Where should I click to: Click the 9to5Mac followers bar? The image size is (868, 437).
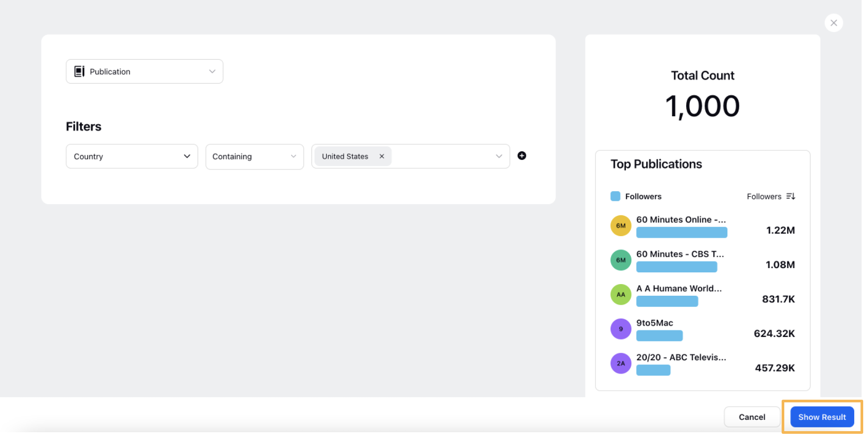pos(659,336)
